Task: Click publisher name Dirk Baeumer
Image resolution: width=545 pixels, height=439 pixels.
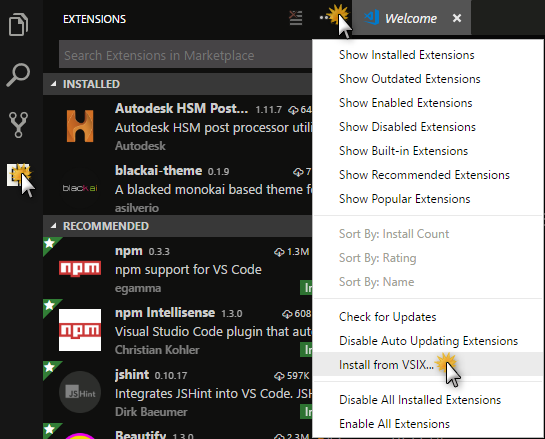Action: pyautogui.click(x=151, y=412)
